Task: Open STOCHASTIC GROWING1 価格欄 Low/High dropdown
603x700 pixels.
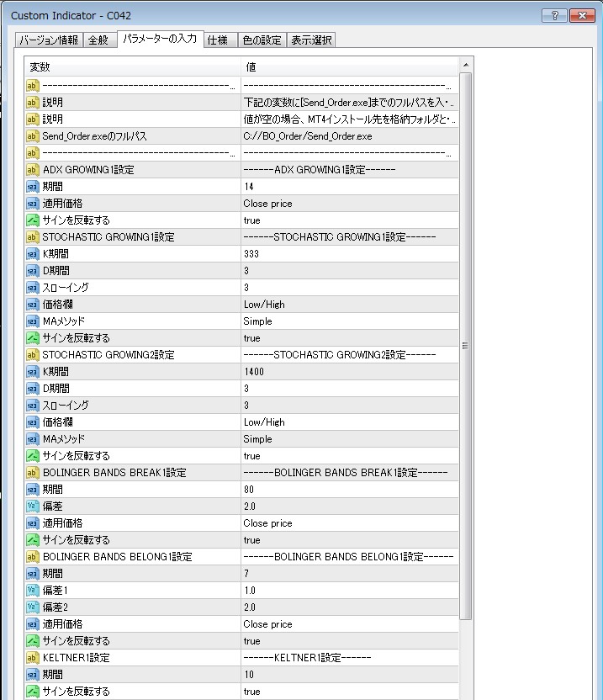Action: [350, 305]
